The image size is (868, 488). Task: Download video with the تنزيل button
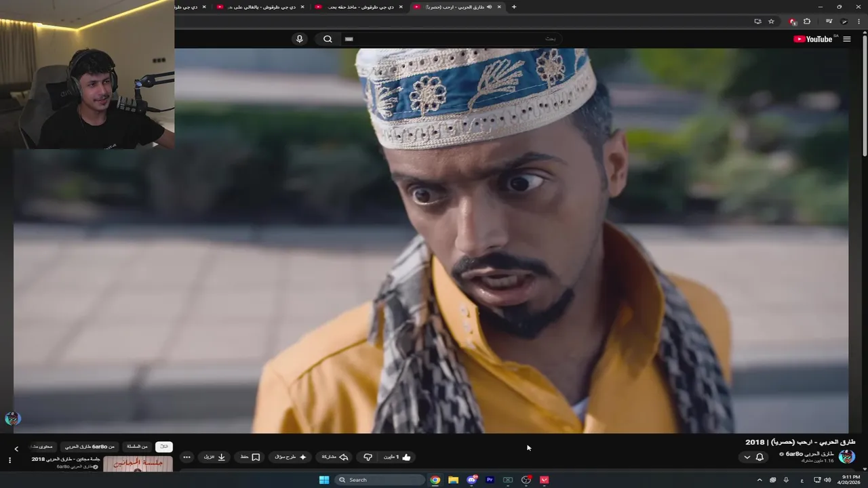214,457
